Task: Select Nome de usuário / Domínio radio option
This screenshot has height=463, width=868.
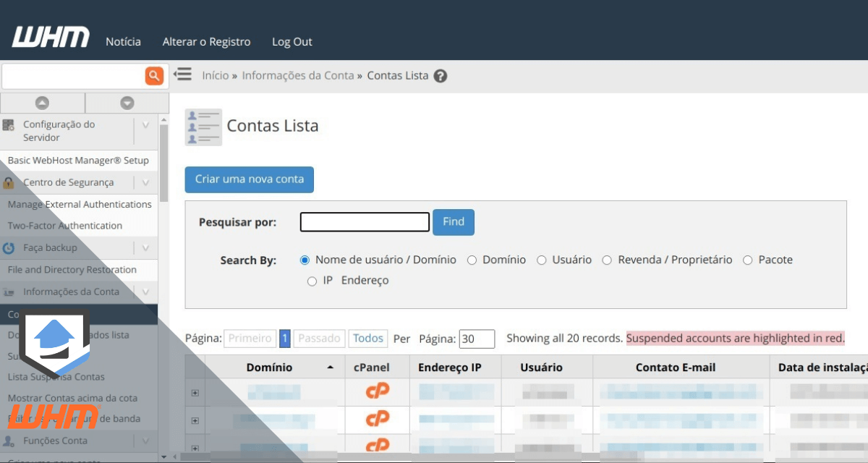Action: click(305, 260)
